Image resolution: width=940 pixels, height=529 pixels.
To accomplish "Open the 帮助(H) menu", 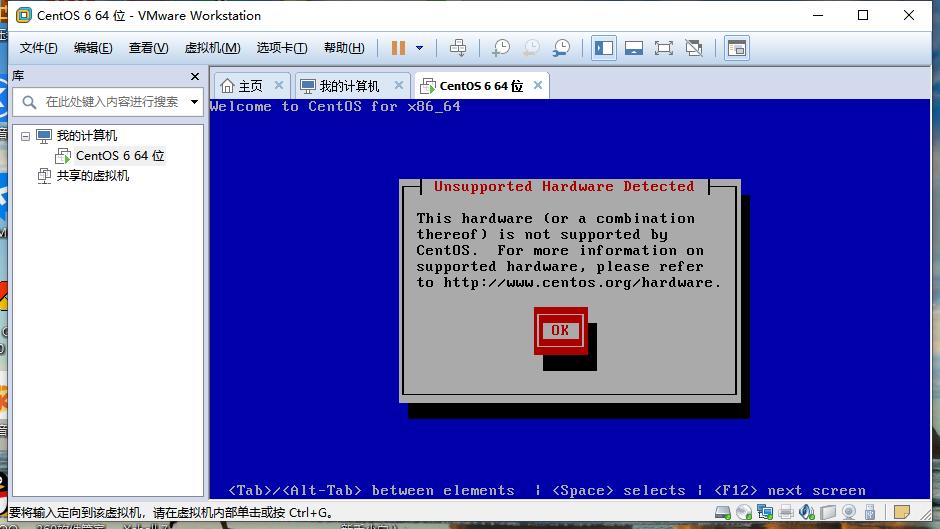I will point(344,48).
